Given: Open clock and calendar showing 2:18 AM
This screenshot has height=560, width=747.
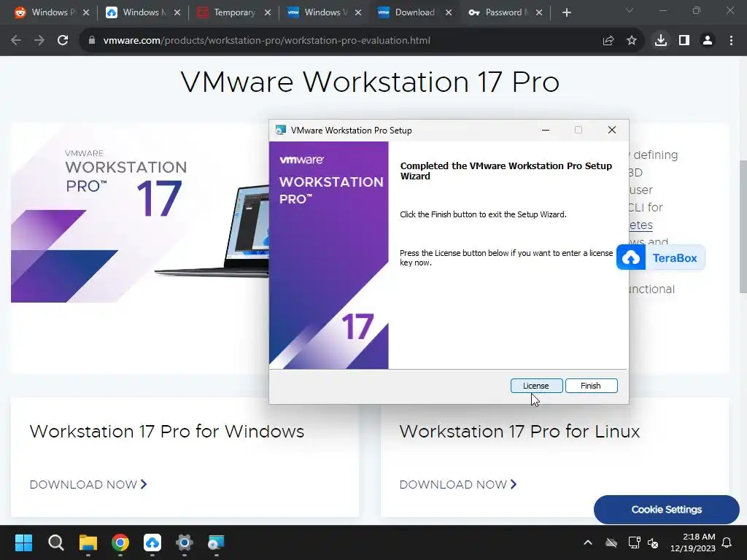Looking at the screenshot, I should pyautogui.click(x=693, y=542).
